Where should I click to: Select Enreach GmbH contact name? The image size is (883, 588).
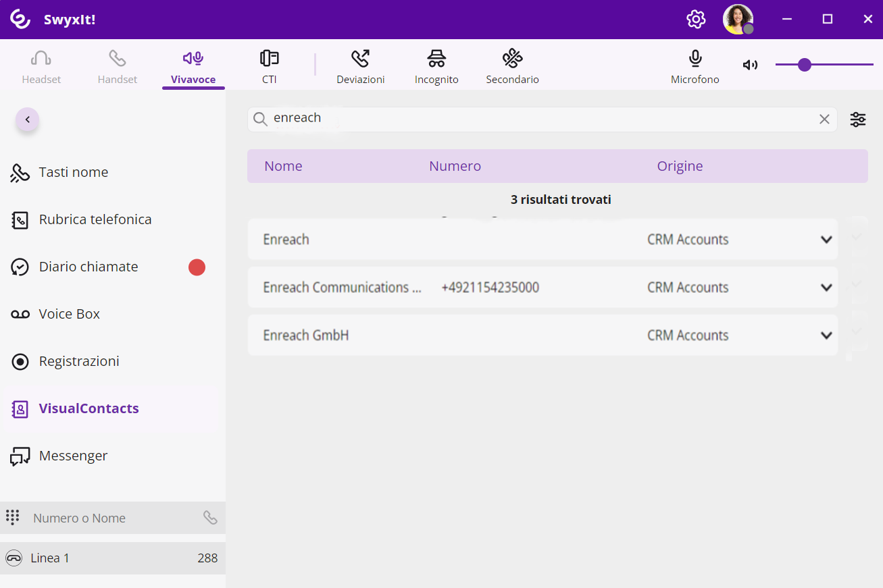coord(306,336)
